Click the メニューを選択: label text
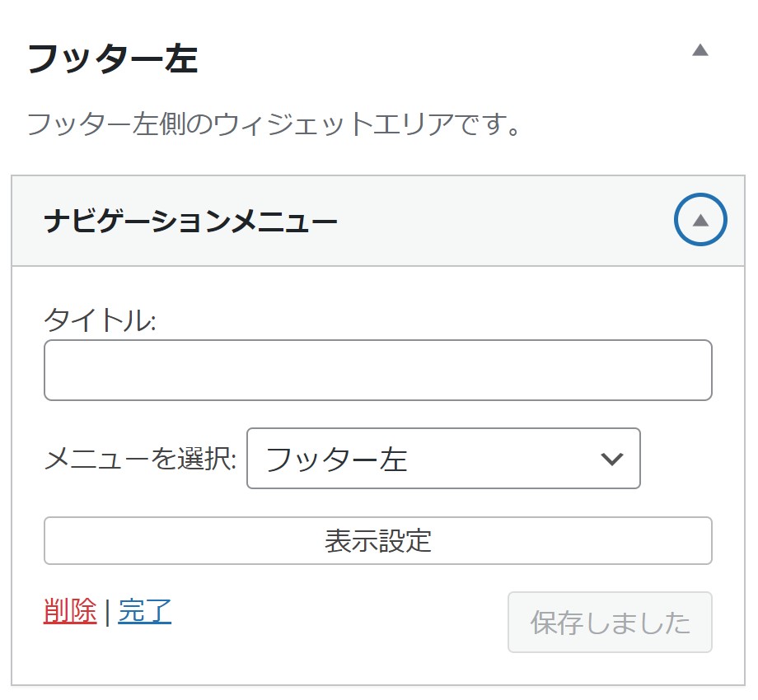758x700 pixels. coord(140,459)
